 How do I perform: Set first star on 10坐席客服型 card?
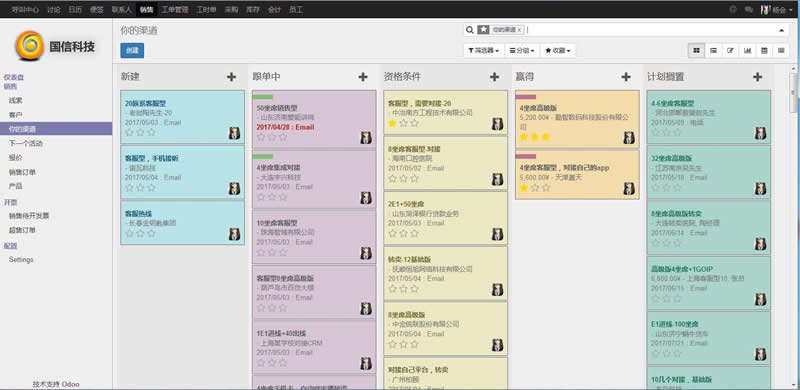261,252
